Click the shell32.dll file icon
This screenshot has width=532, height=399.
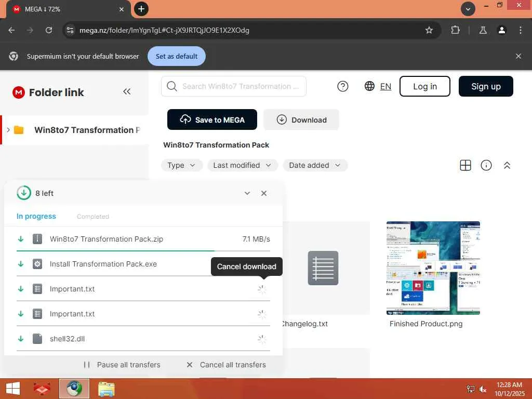(37, 339)
